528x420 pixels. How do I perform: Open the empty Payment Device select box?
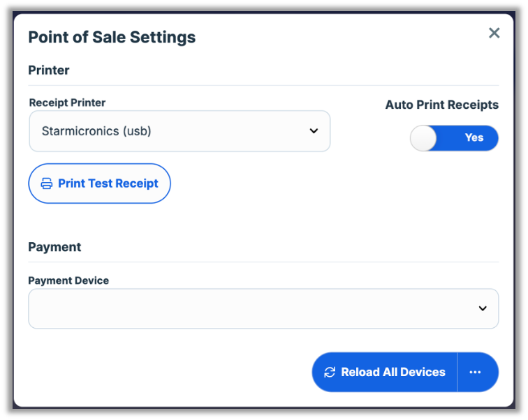251,308
